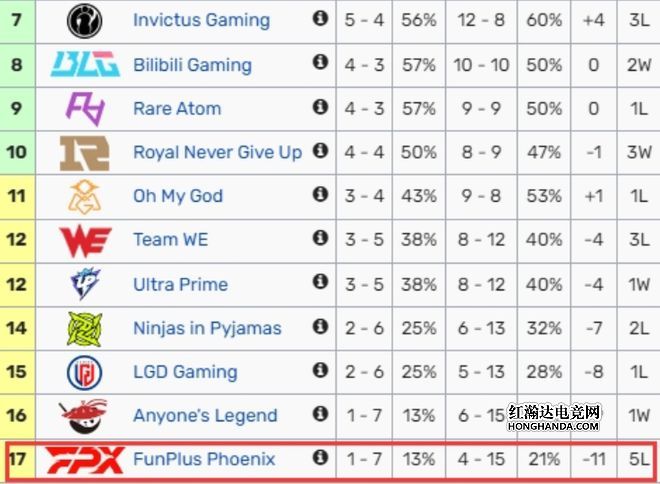Open the Invictus Gaming team link
Screen dimensions: 660x484
[202, 20]
